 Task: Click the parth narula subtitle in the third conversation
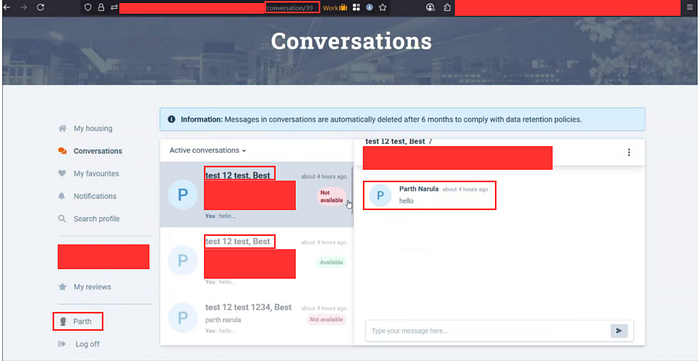tap(223, 320)
